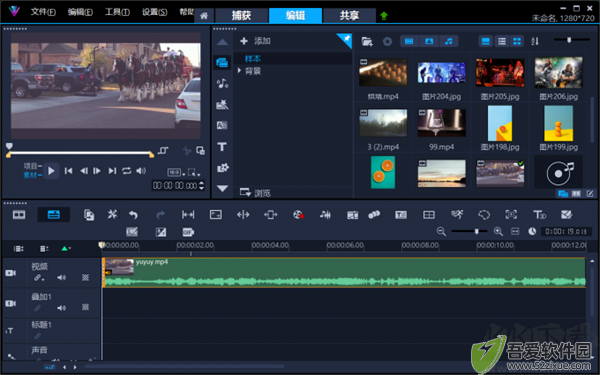
Task: Step to the next frame
Action: (x=97, y=171)
